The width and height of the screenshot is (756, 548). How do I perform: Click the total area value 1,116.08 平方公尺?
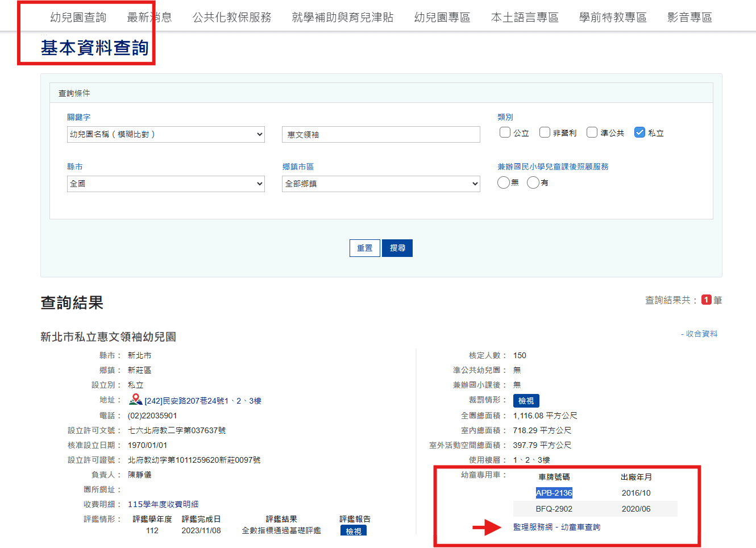545,416
